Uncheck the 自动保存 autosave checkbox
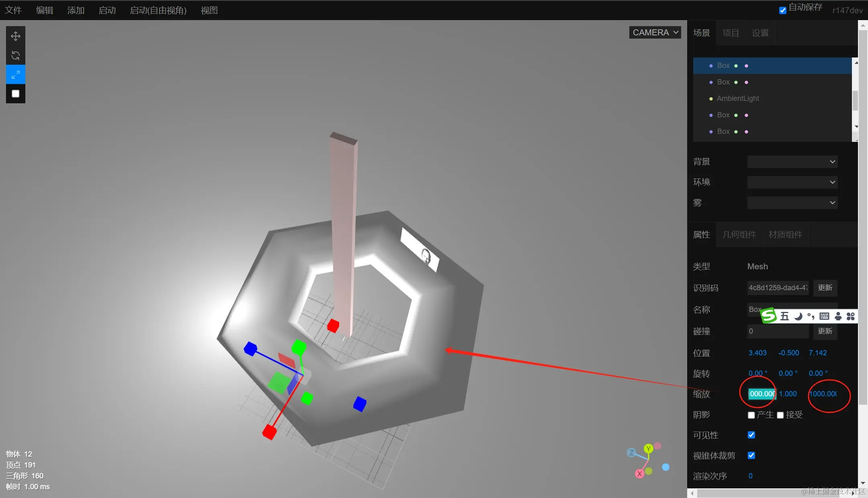The image size is (868, 498). (x=782, y=10)
